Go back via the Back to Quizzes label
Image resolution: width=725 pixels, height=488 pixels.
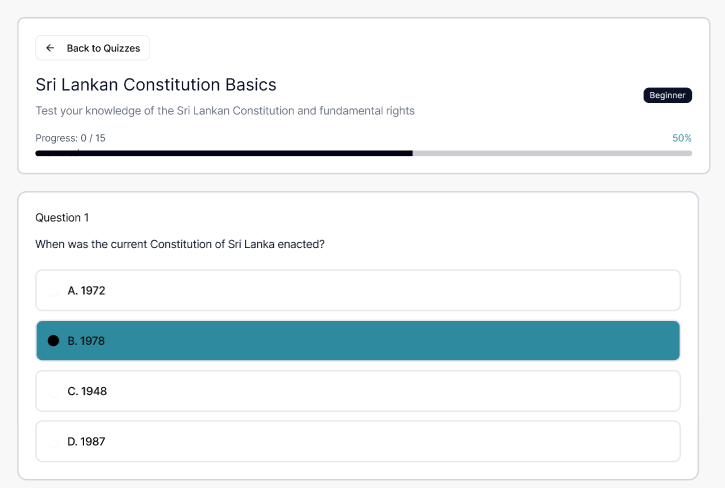103,48
